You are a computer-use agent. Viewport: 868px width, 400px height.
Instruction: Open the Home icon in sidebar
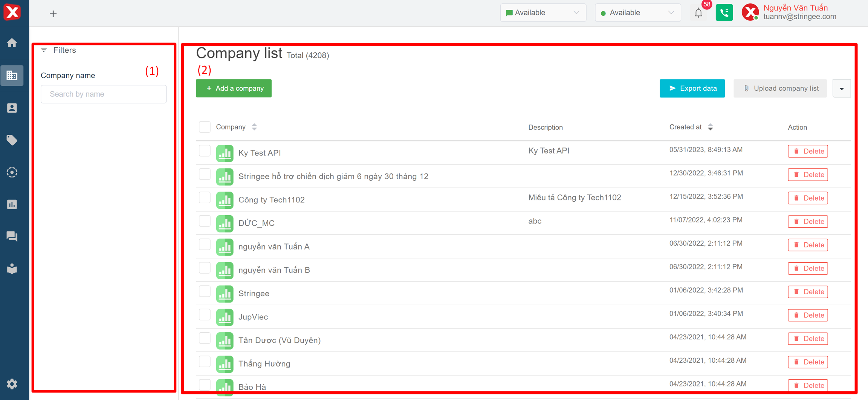click(12, 43)
